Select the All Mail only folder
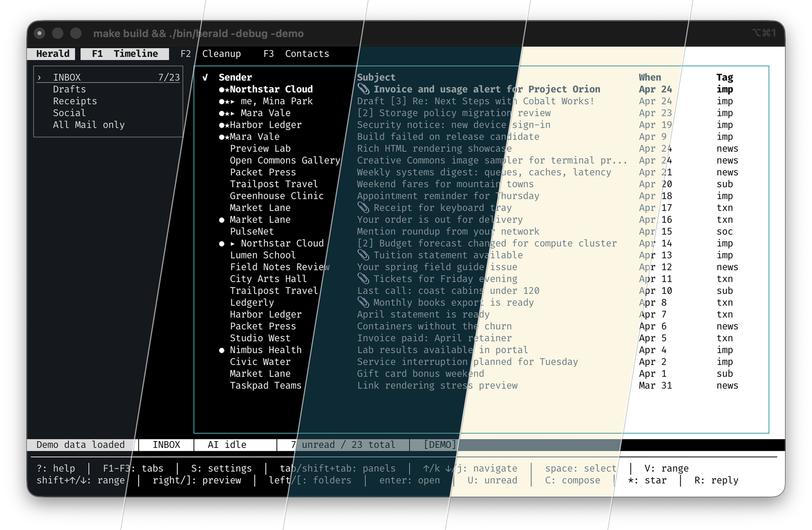Screen dimensions: 812x530 click(x=89, y=125)
